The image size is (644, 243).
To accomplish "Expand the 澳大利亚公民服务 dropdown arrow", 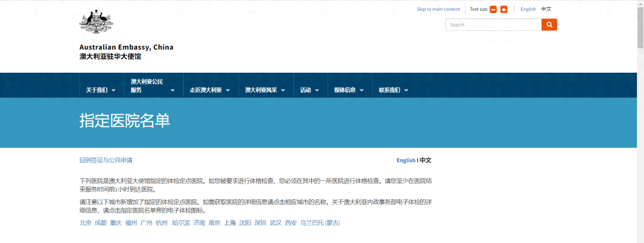I will [172, 91].
